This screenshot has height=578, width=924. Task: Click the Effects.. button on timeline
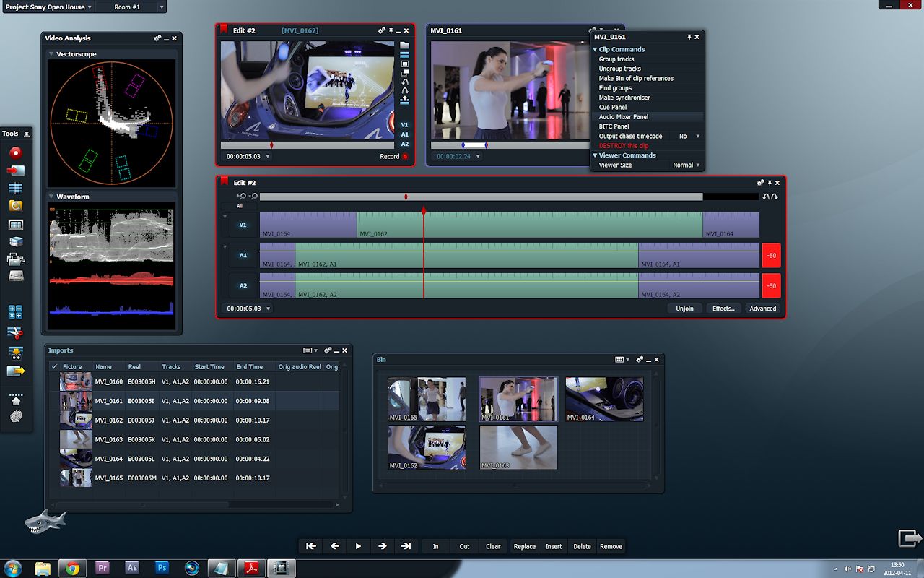[x=723, y=309]
